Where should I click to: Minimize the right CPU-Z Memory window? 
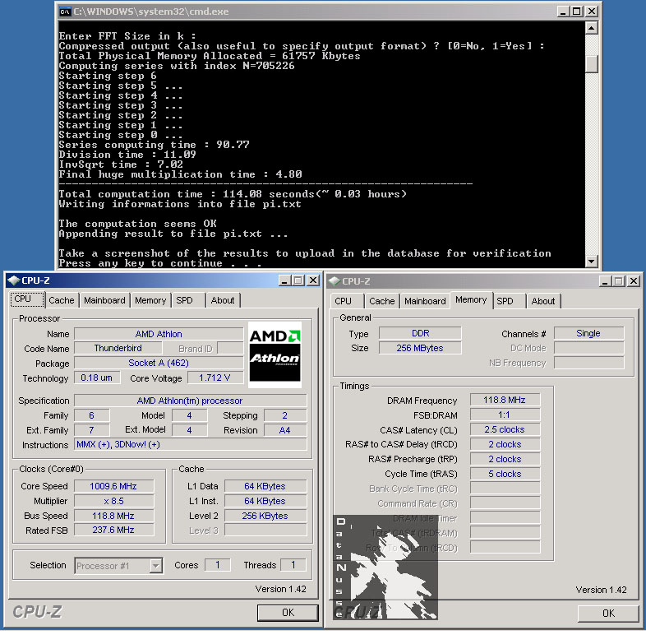pos(605,281)
